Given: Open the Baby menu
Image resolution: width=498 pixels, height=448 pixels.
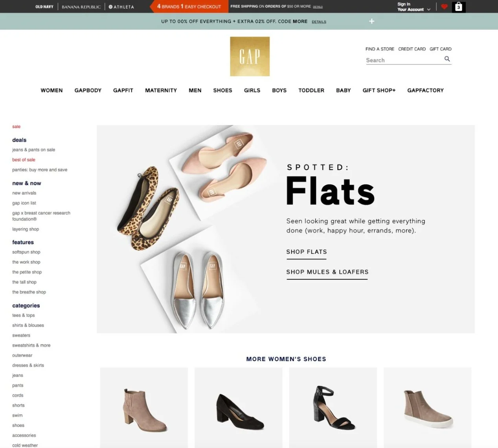Looking at the screenshot, I should (343, 90).
